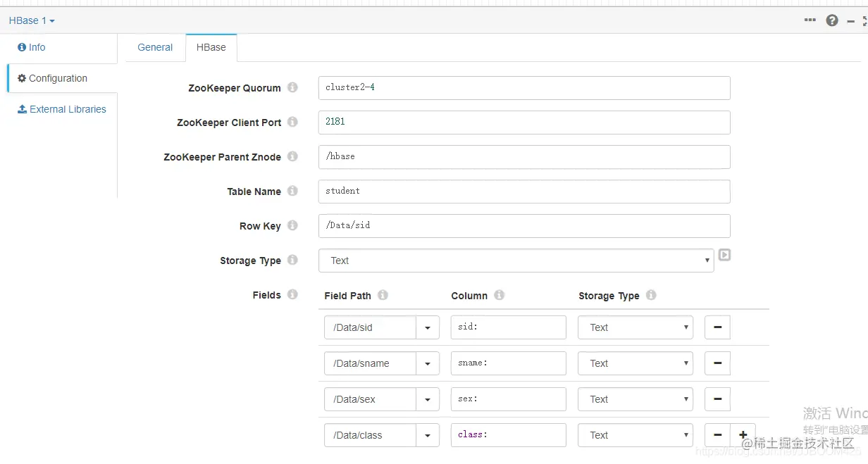Viewport: 868px width, 464px height.
Task: Open the Info section
Action: tap(32, 47)
